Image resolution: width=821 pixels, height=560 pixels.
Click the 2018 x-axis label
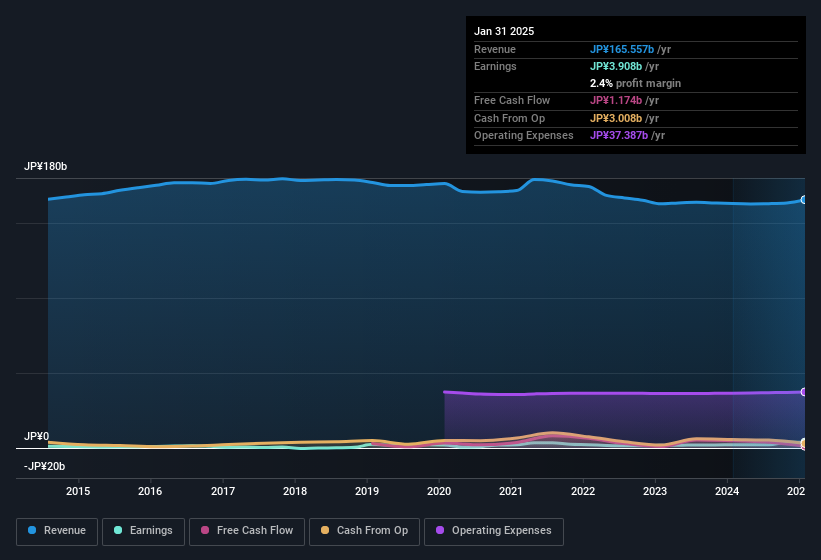click(x=295, y=491)
